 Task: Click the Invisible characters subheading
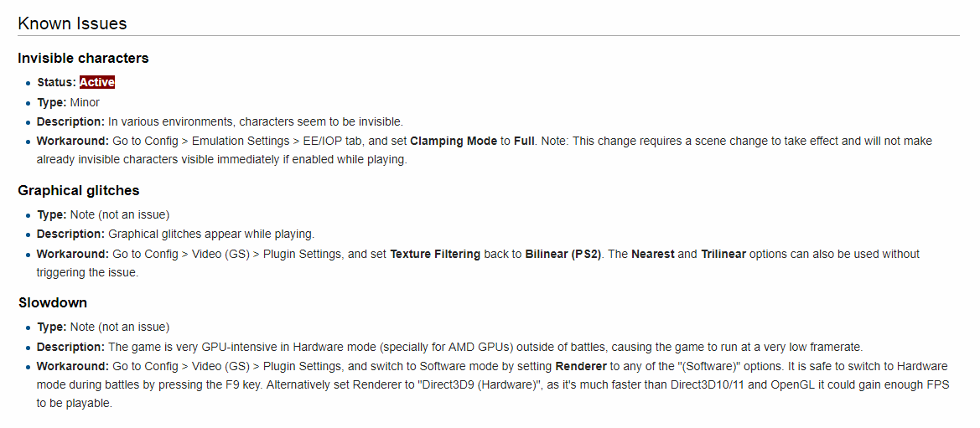(x=83, y=58)
